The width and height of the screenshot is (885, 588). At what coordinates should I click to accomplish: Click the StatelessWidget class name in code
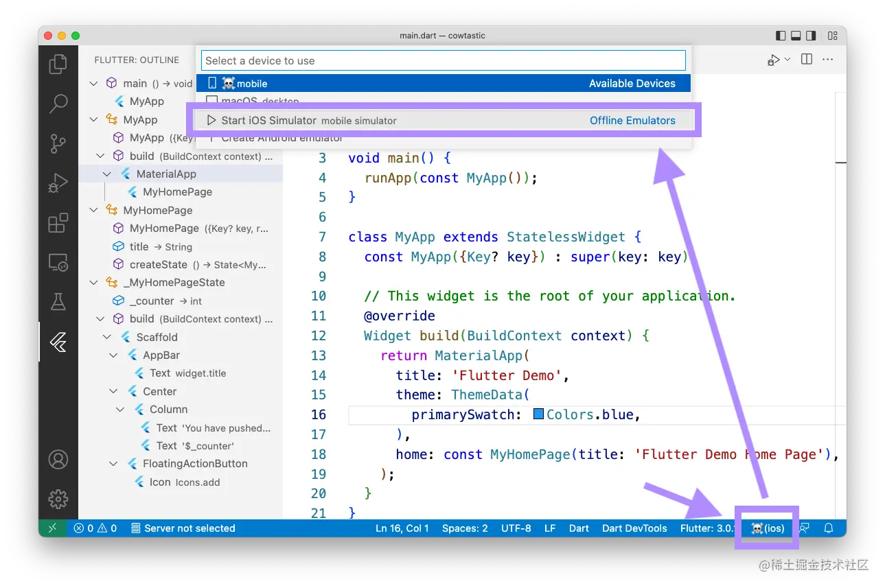click(566, 237)
